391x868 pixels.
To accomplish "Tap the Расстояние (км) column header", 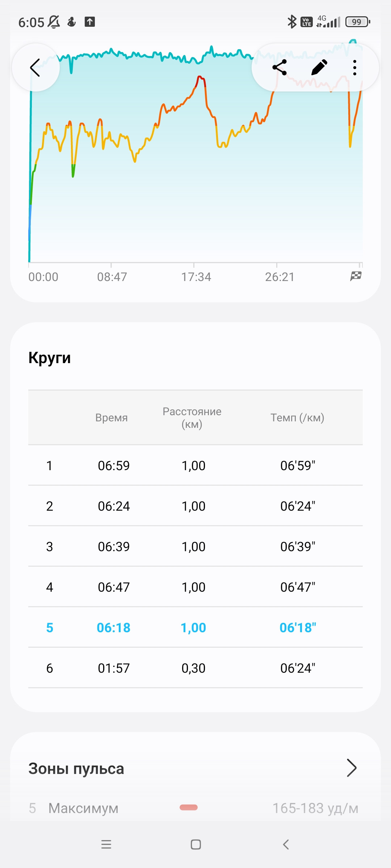I will tap(192, 418).
